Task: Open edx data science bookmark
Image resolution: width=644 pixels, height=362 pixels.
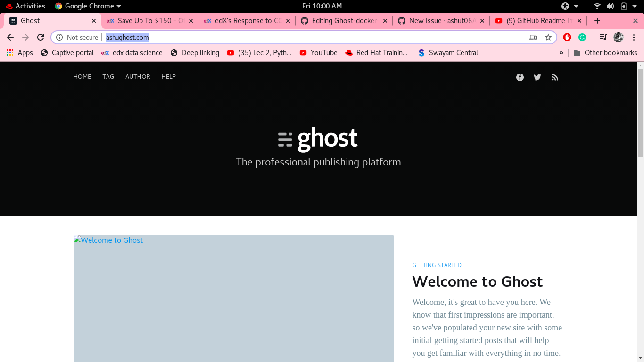Action: click(x=132, y=53)
